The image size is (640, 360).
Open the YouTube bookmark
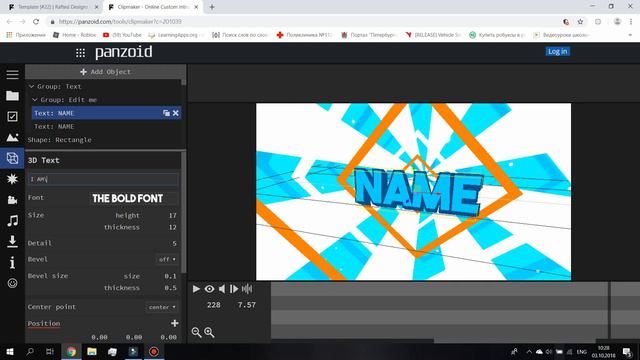pos(122,35)
